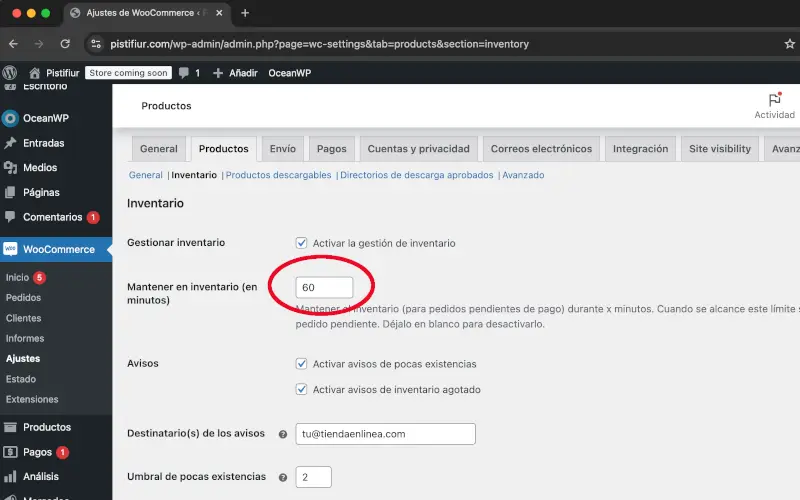This screenshot has width=800, height=500.
Task: Go back using browser back arrow
Action: (13, 44)
